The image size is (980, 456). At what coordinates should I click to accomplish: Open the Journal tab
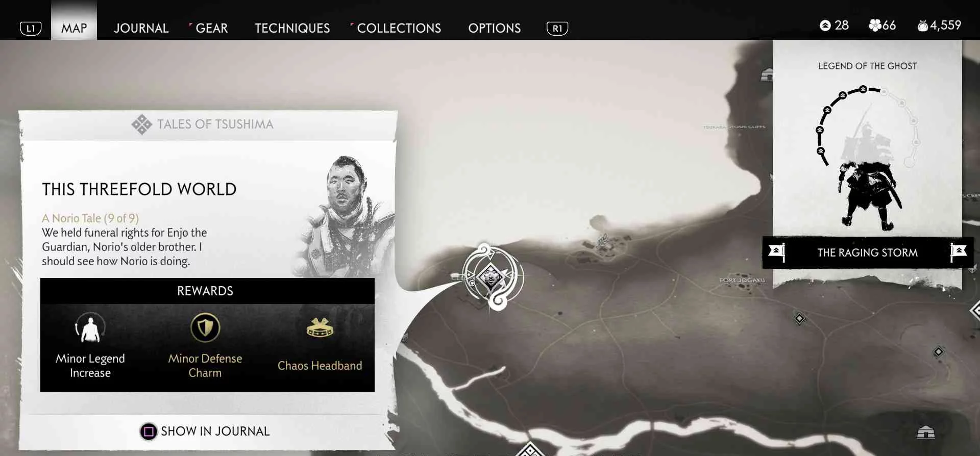141,28
